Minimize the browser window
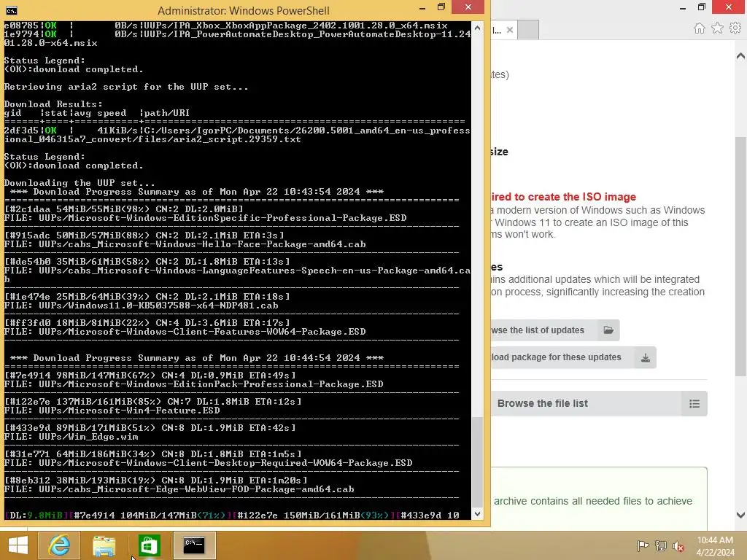Viewport: 747px width, 560px height. [x=683, y=7]
